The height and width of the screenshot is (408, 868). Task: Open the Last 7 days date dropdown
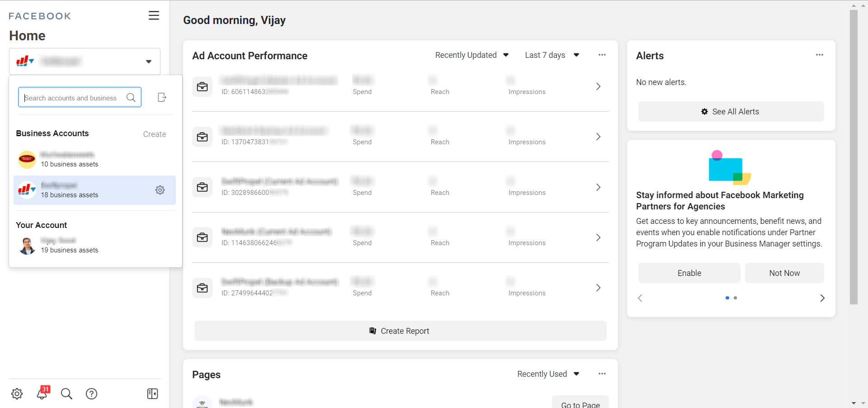coord(552,55)
